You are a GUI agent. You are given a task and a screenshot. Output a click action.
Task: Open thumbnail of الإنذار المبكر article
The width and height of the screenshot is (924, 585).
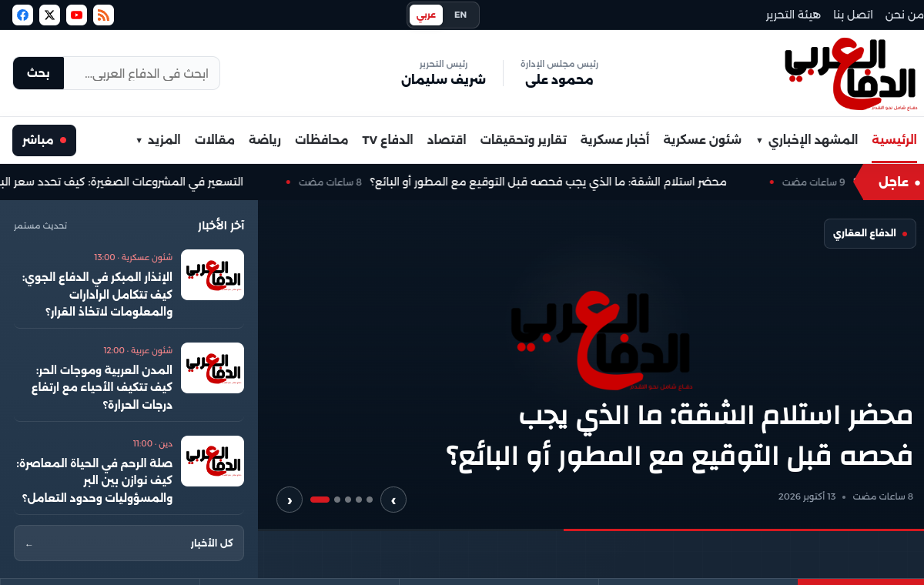(x=213, y=275)
